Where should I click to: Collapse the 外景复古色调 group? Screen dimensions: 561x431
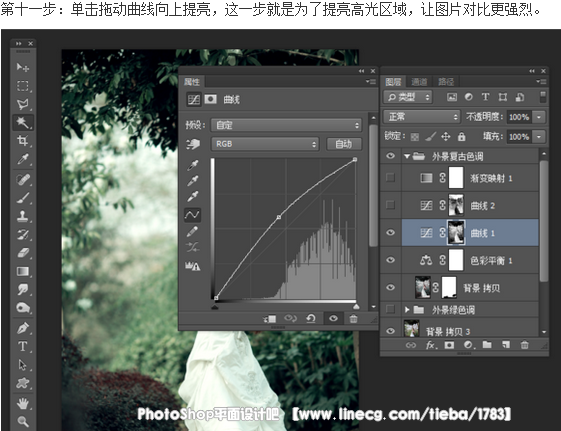pyautogui.click(x=407, y=156)
